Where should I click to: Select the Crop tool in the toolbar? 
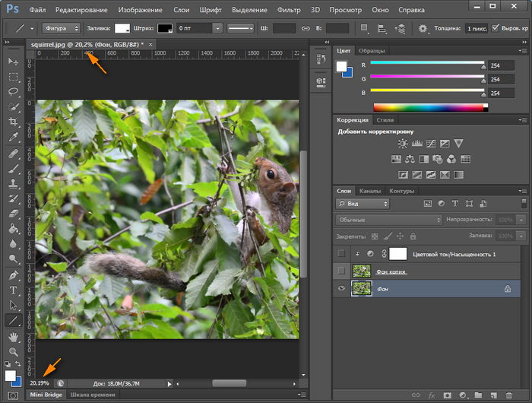click(13, 122)
